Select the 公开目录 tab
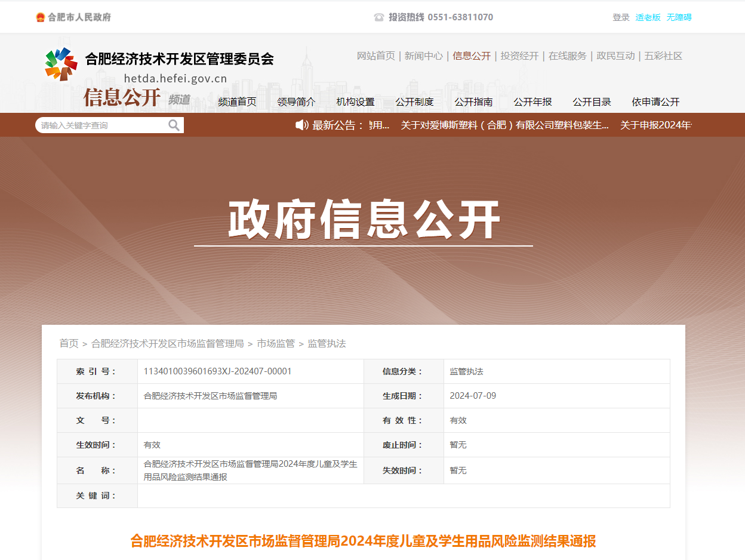 [592, 101]
